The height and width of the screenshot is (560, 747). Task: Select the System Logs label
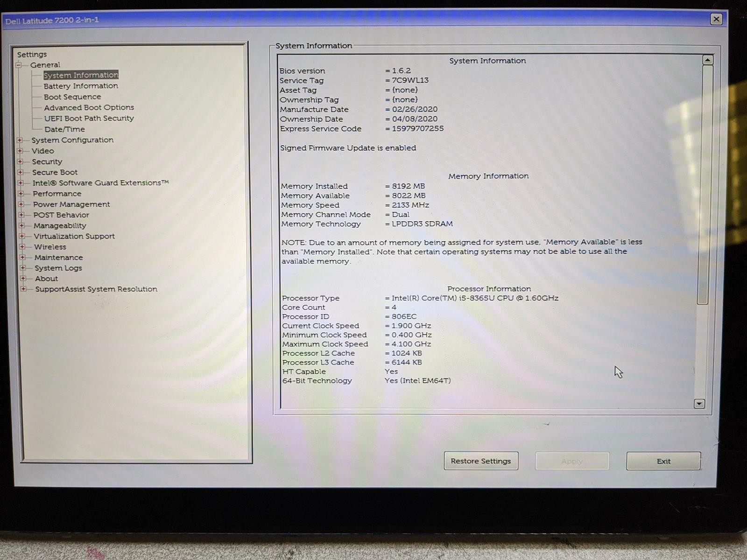[58, 268]
